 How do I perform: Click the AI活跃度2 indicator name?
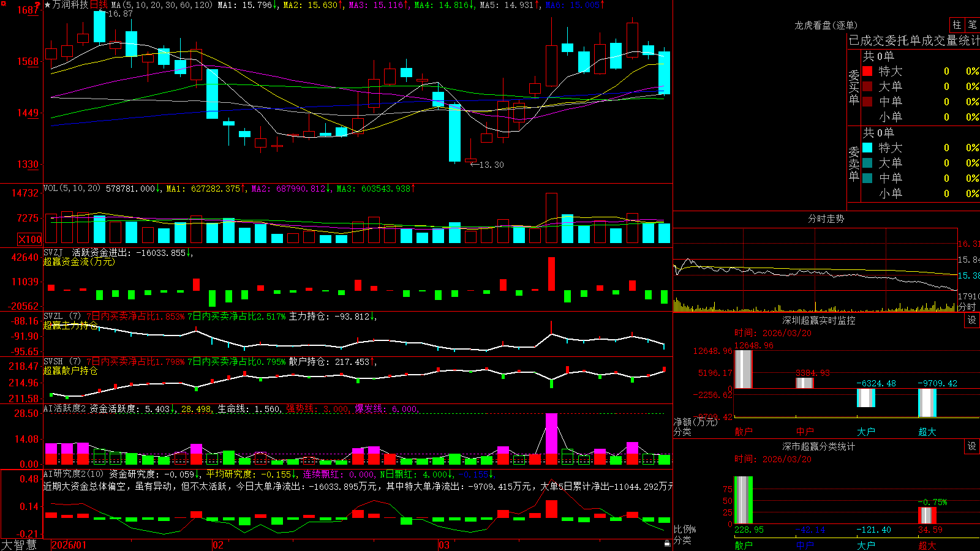pos(65,408)
